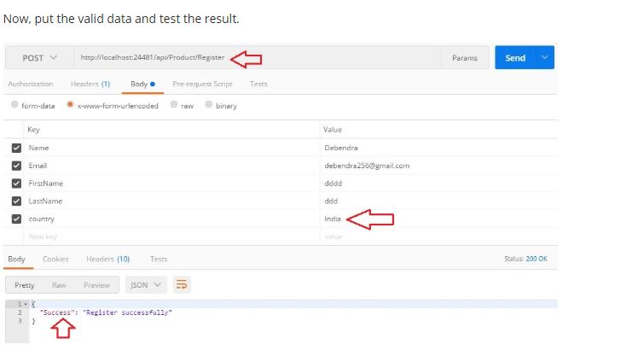Toggle the line wrap icon in response

[x=181, y=285]
